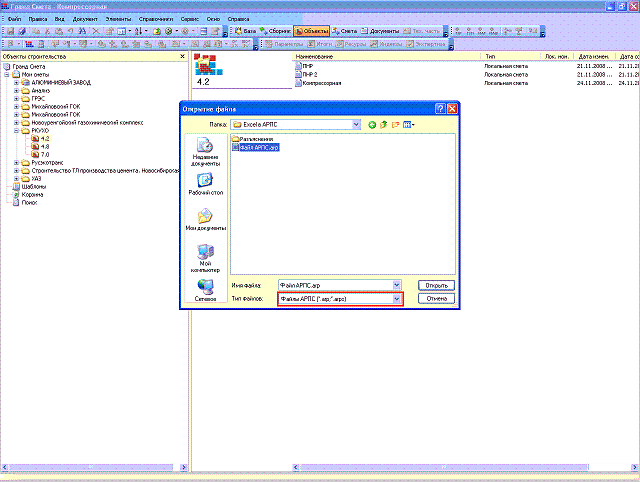
Task: Open the Тип файлов dropdown
Action: point(397,299)
